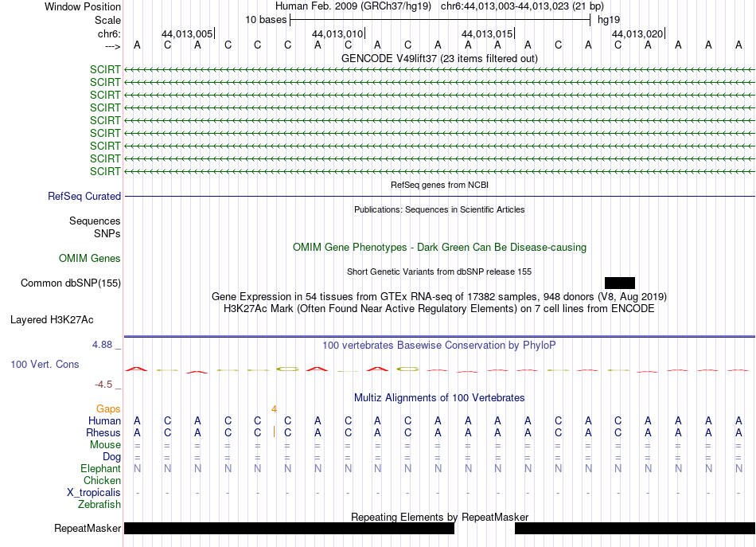The width and height of the screenshot is (756, 547).
Task: Click coordinate label 44,013,005
Action: (x=186, y=33)
